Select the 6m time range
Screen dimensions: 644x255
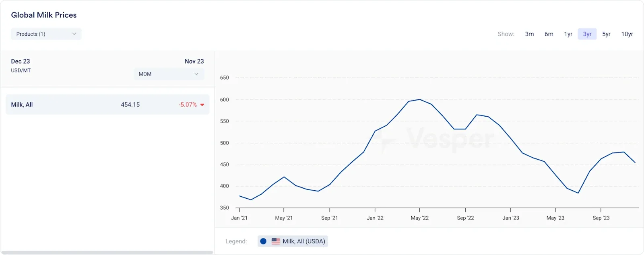click(549, 34)
